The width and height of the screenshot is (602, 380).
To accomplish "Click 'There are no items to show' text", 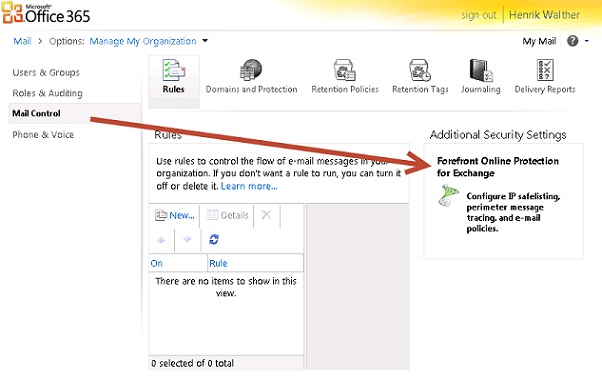I will pyautogui.click(x=226, y=287).
